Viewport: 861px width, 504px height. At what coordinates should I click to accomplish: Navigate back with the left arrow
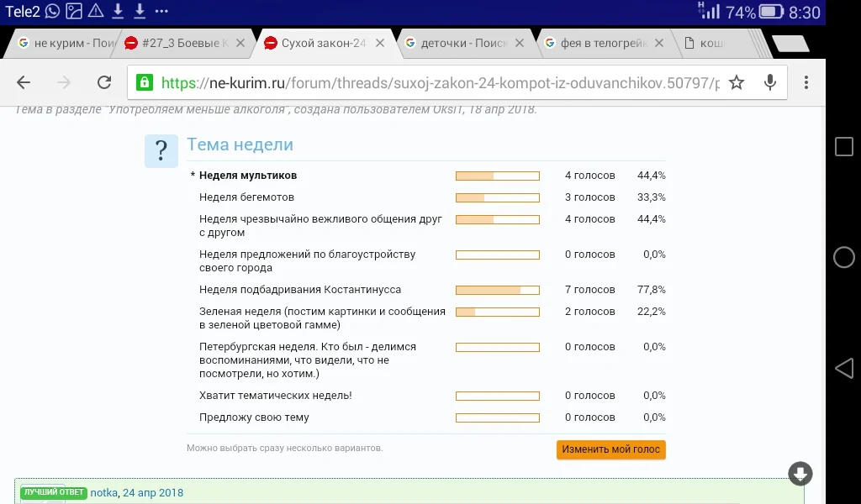[24, 82]
